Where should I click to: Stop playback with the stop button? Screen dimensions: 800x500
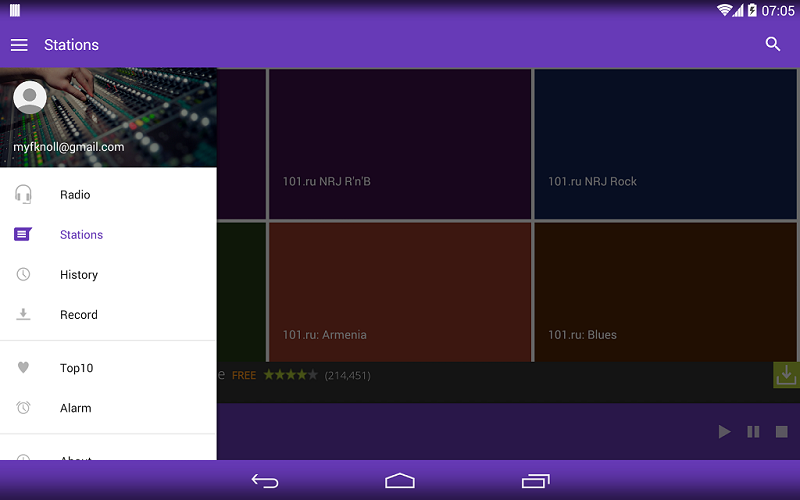tap(782, 432)
